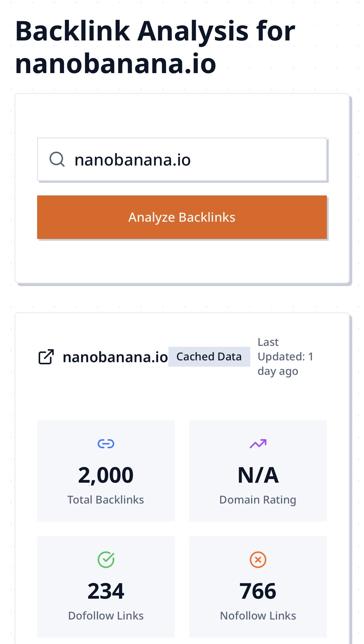The height and width of the screenshot is (644, 364).
Task: Select the 234 dofollow count
Action: [x=106, y=591]
